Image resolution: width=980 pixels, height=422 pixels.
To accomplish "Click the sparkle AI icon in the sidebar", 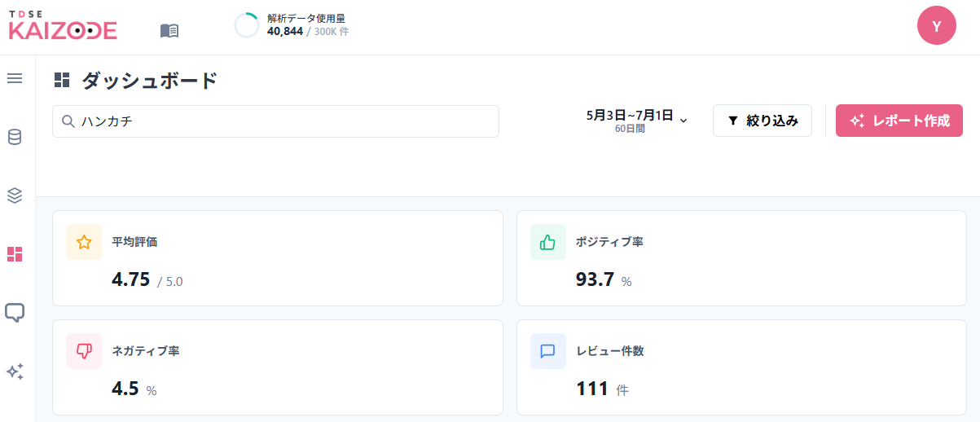I will pyautogui.click(x=15, y=371).
